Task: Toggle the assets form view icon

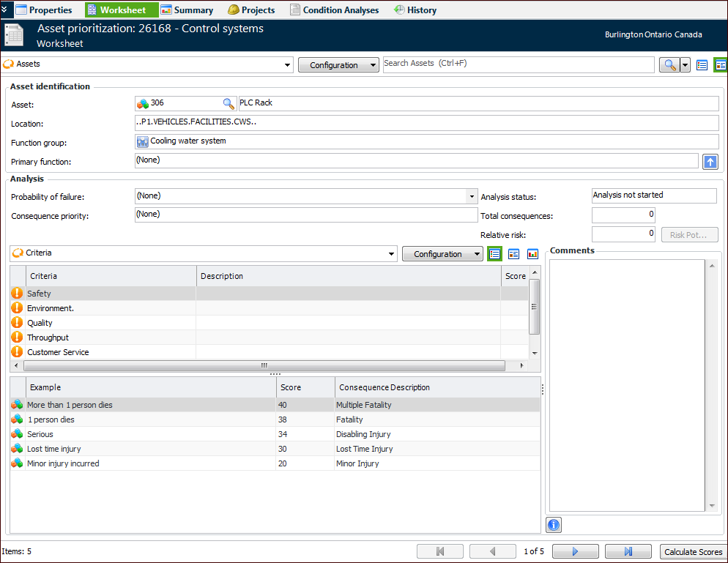Action: (x=720, y=65)
